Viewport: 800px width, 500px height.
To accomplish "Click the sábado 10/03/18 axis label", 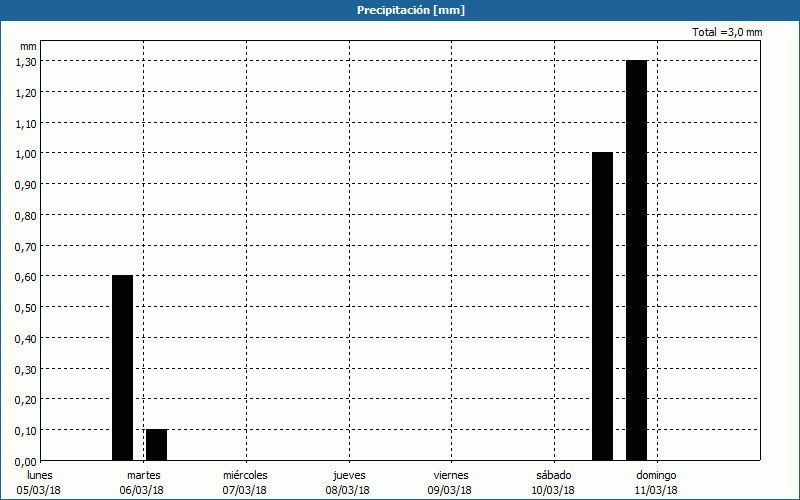I will (553, 482).
